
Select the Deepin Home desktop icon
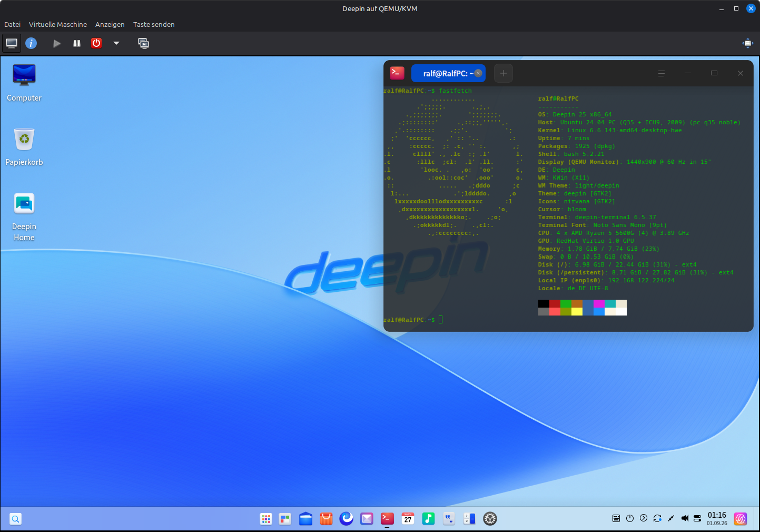24,217
